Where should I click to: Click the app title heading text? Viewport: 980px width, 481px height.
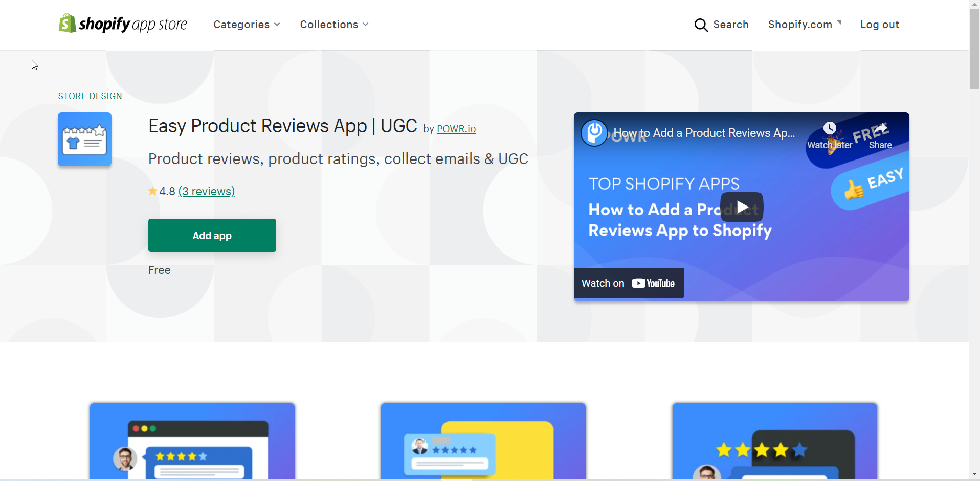point(283,126)
